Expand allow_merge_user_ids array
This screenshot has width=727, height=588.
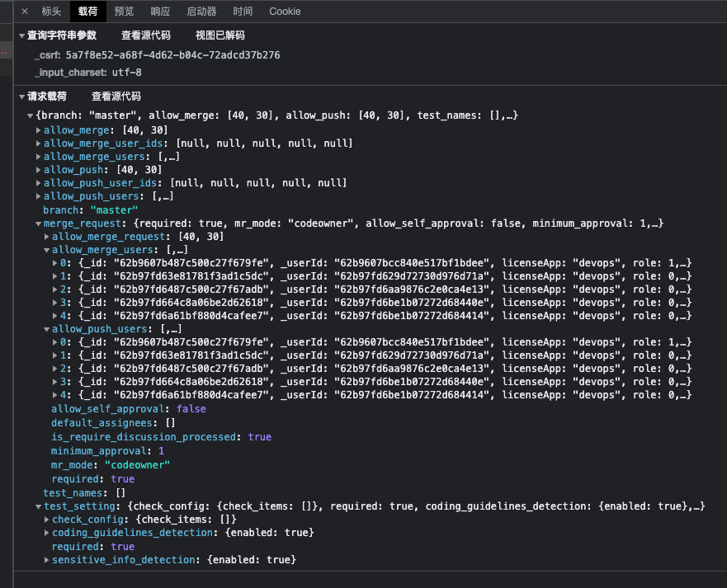[39, 143]
